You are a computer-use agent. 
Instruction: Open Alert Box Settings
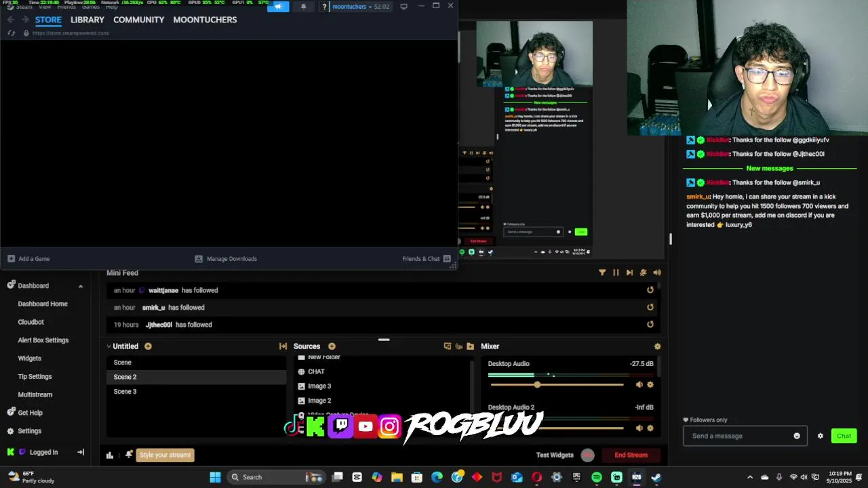(x=43, y=340)
